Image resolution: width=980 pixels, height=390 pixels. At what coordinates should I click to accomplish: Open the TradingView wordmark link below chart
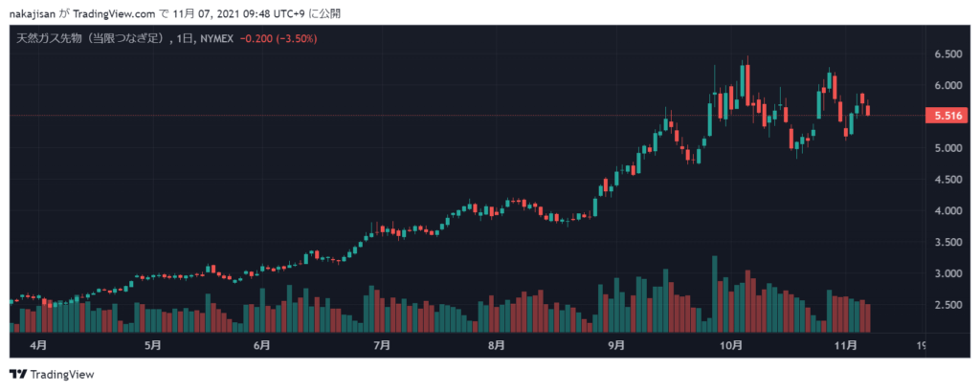point(61,374)
